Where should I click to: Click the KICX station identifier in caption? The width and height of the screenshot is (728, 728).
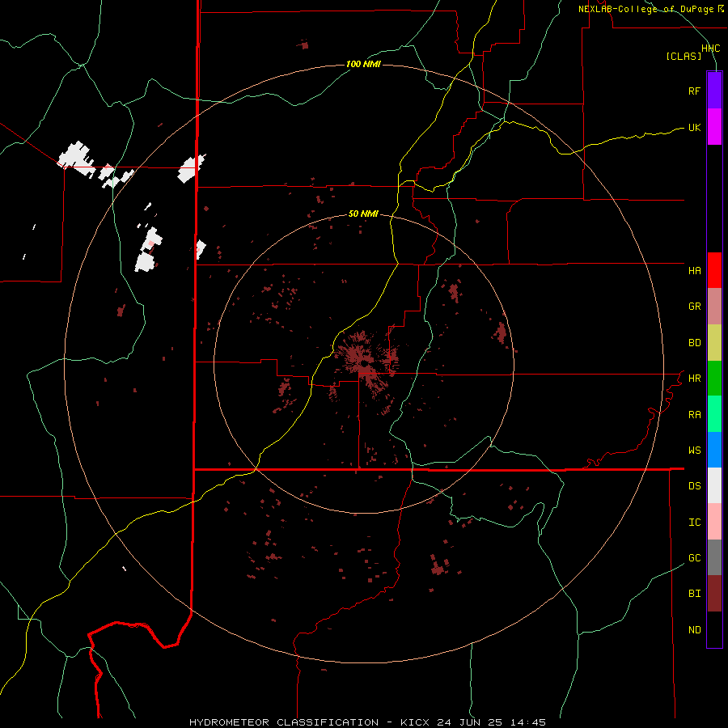(415, 722)
